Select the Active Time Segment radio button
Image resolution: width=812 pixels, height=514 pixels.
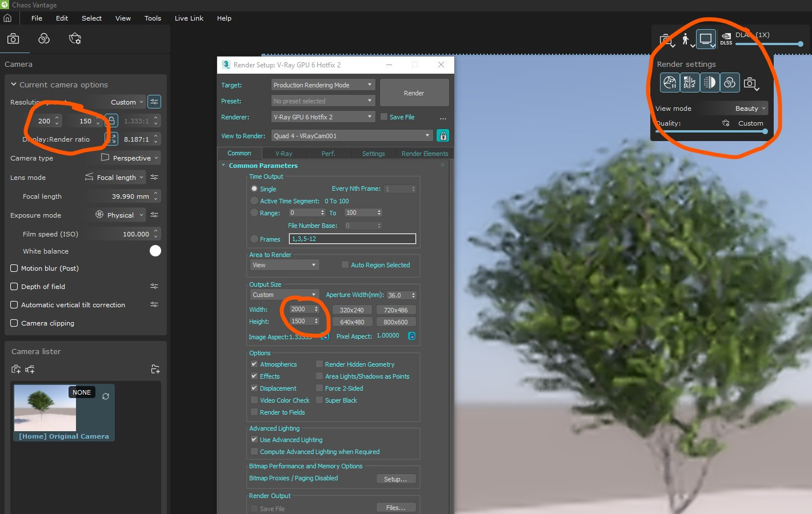click(x=254, y=200)
